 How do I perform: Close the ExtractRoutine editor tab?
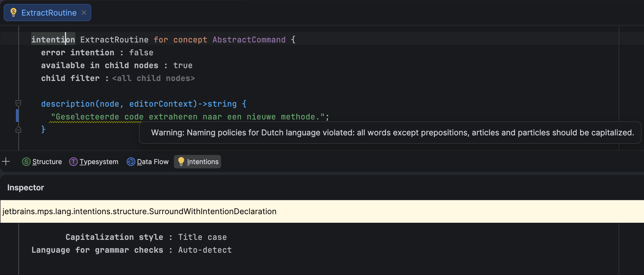[x=84, y=13]
